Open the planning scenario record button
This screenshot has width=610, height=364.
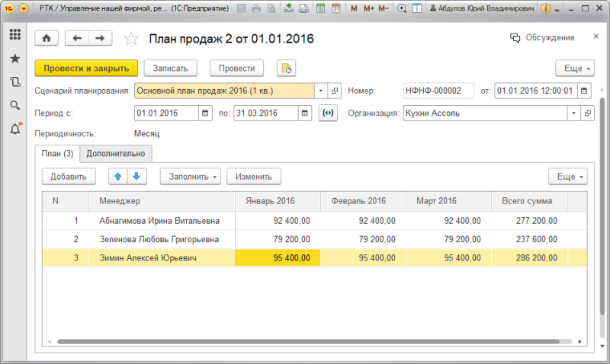tap(335, 91)
